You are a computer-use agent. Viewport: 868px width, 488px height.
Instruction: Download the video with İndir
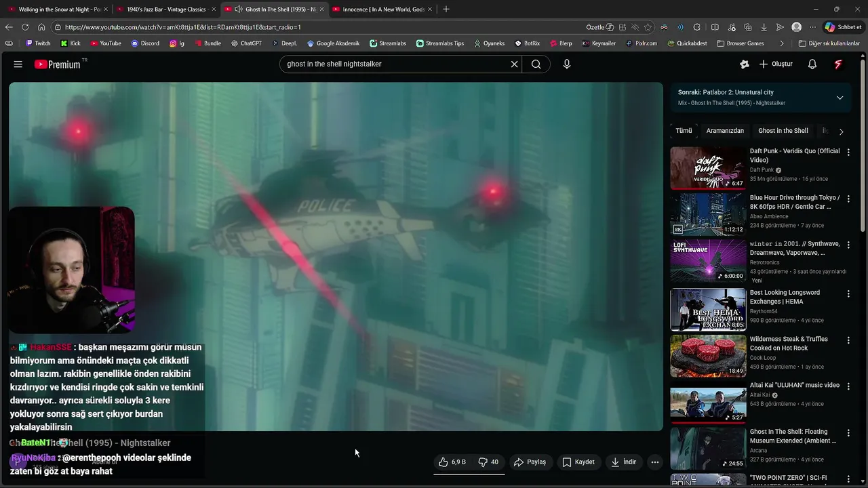coord(623,462)
